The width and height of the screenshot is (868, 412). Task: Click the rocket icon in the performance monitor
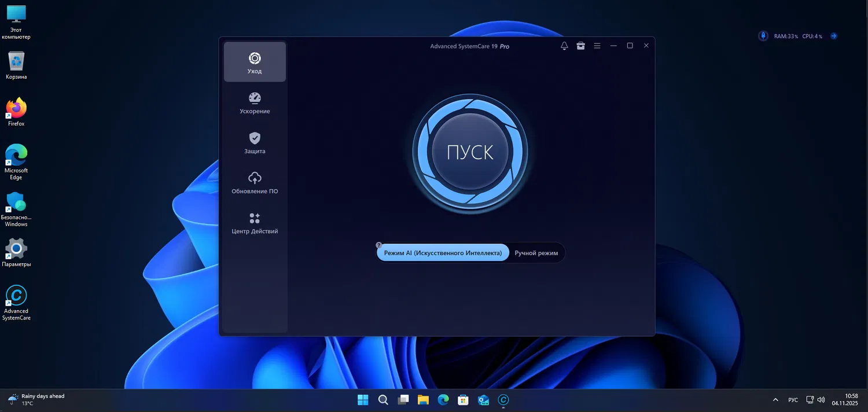tap(763, 36)
